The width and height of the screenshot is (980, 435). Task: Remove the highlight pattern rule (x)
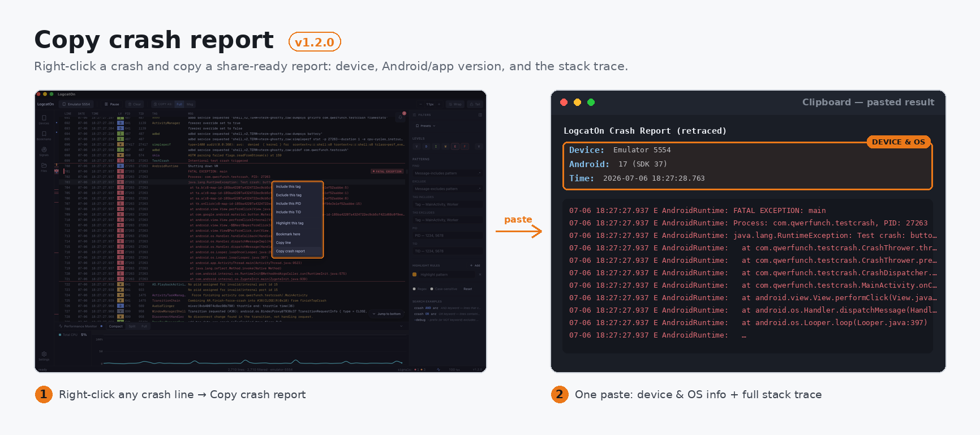click(480, 274)
